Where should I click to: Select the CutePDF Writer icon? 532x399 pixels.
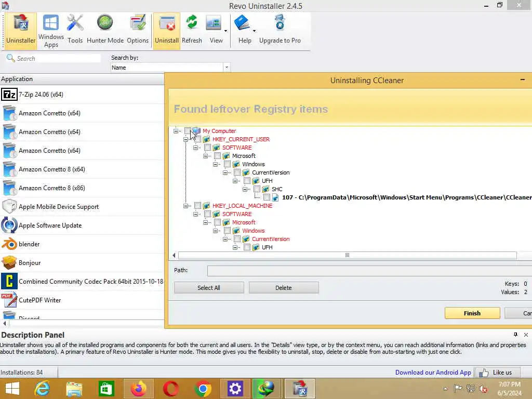(x=9, y=300)
